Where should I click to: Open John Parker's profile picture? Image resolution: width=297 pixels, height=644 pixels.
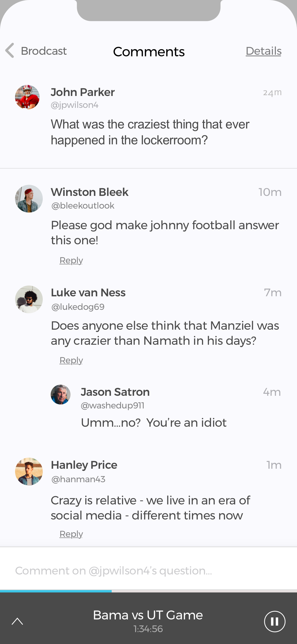click(27, 97)
